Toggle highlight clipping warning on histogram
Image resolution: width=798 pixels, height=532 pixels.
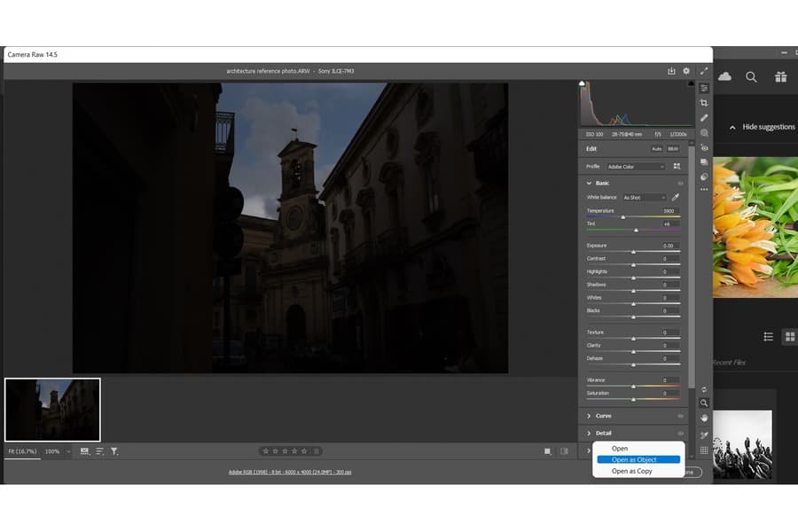click(691, 83)
